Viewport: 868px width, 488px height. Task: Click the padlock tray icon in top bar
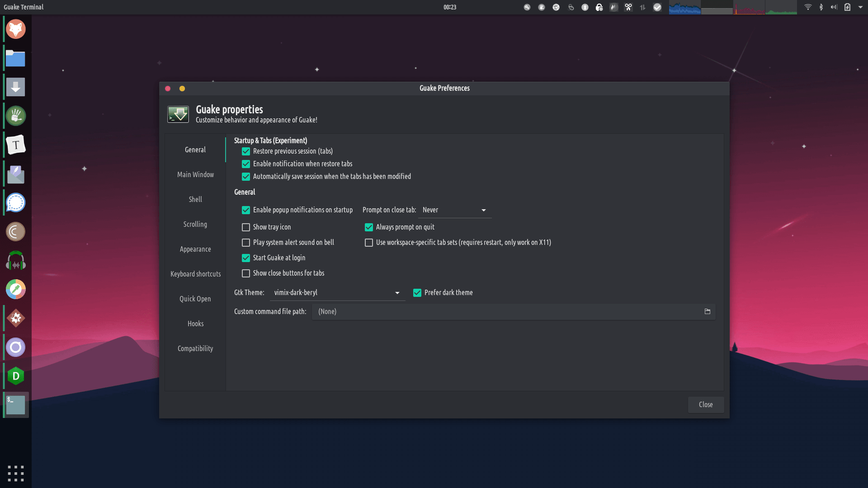599,7
